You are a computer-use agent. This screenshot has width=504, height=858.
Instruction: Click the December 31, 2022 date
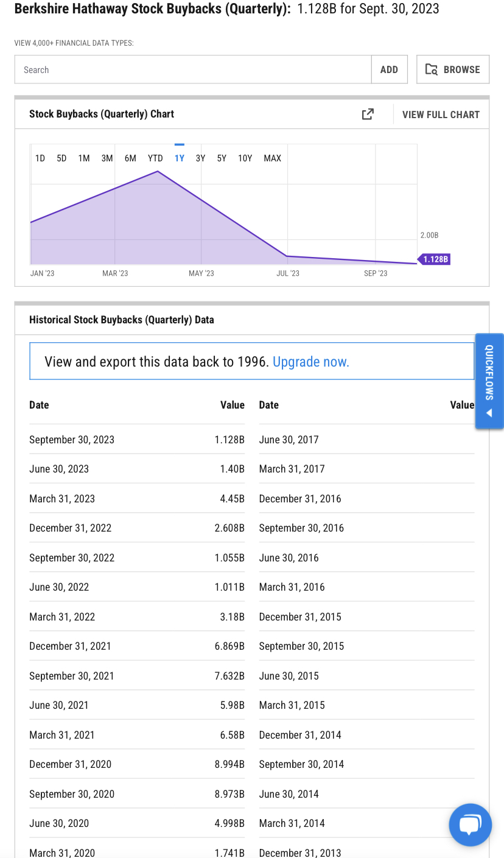pos(71,528)
